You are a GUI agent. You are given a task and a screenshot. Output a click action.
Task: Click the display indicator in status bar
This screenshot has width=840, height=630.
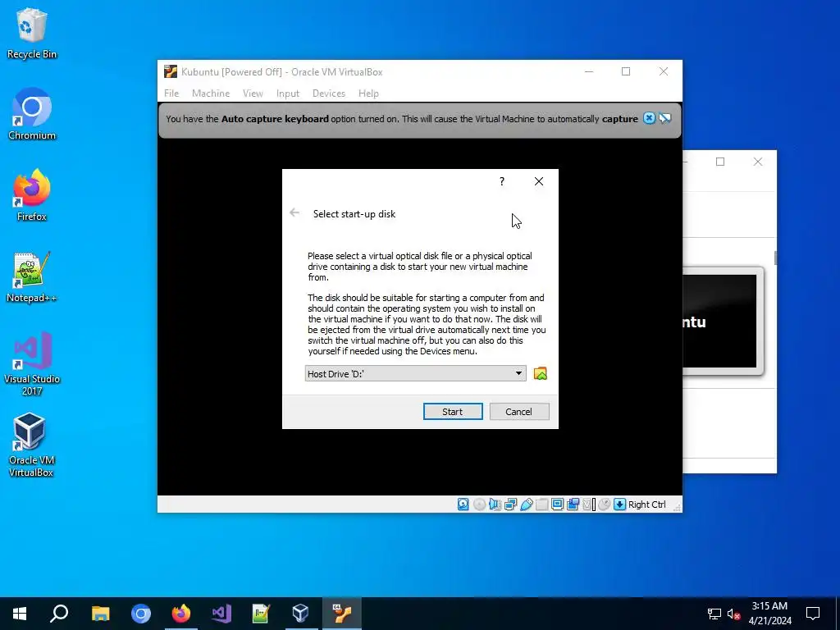click(x=557, y=504)
